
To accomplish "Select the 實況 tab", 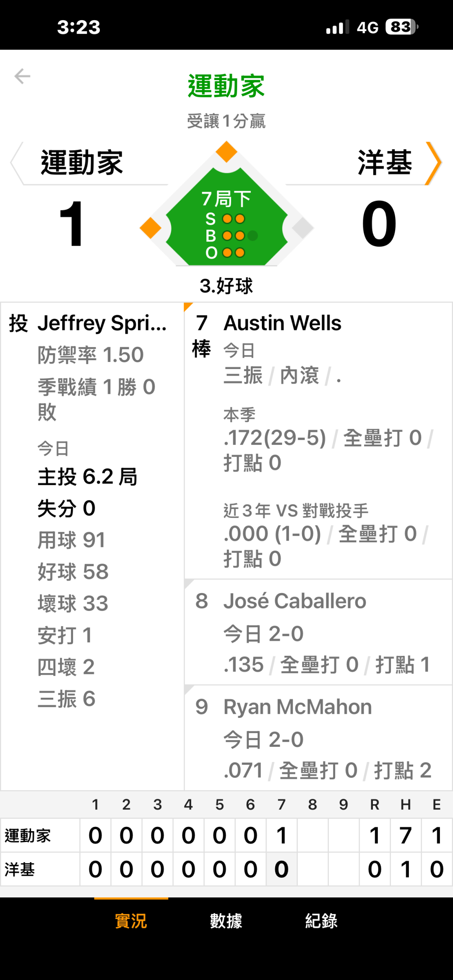I will point(131,921).
